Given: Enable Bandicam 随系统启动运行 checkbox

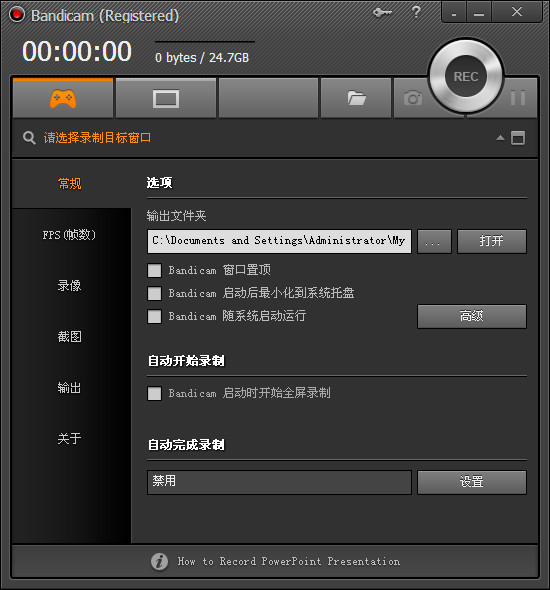Looking at the screenshot, I should pos(154,316).
